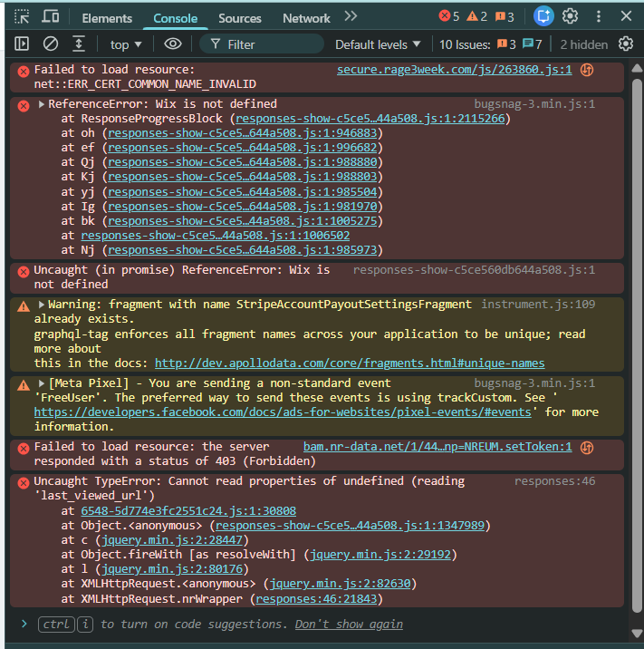
Task: Open the Elements tab
Action: [x=107, y=18]
